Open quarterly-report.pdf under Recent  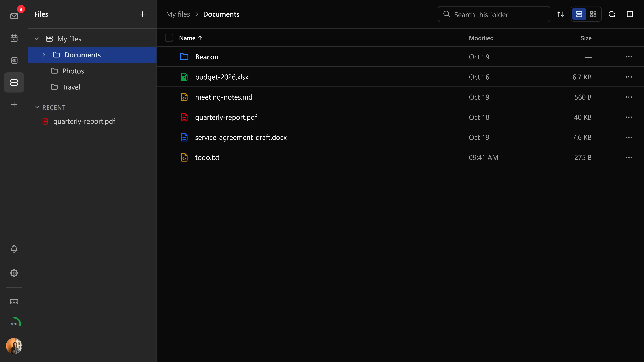click(x=92, y=121)
